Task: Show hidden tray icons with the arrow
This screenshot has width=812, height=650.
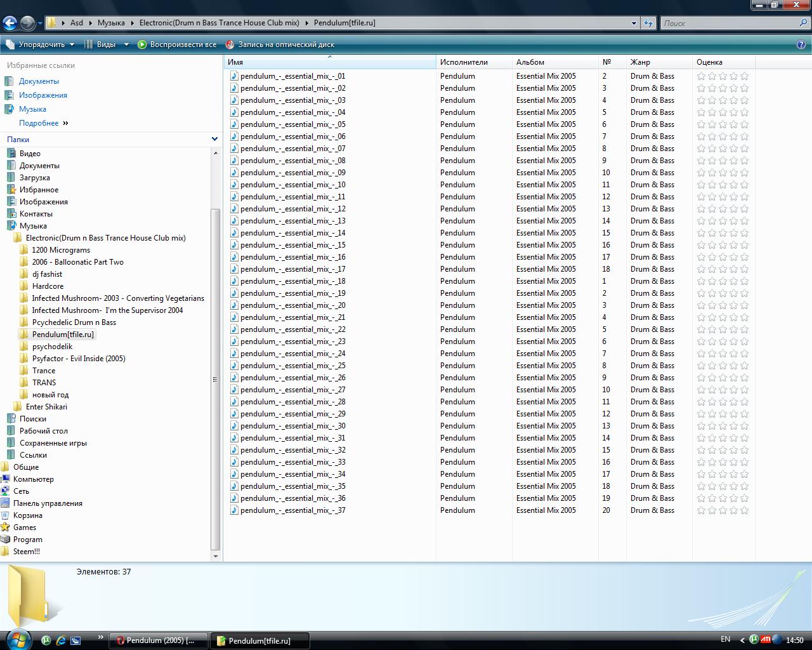Action: (741, 640)
